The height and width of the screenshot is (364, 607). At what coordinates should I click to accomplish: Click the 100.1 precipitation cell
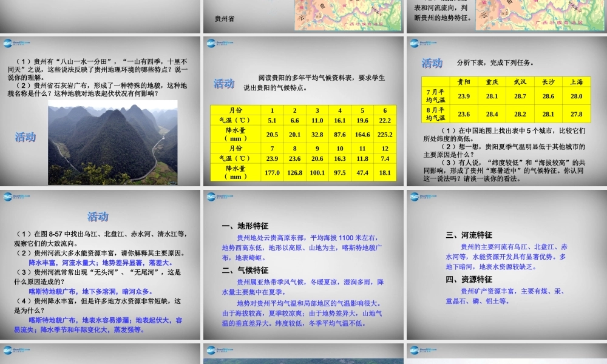pyautogui.click(x=317, y=172)
